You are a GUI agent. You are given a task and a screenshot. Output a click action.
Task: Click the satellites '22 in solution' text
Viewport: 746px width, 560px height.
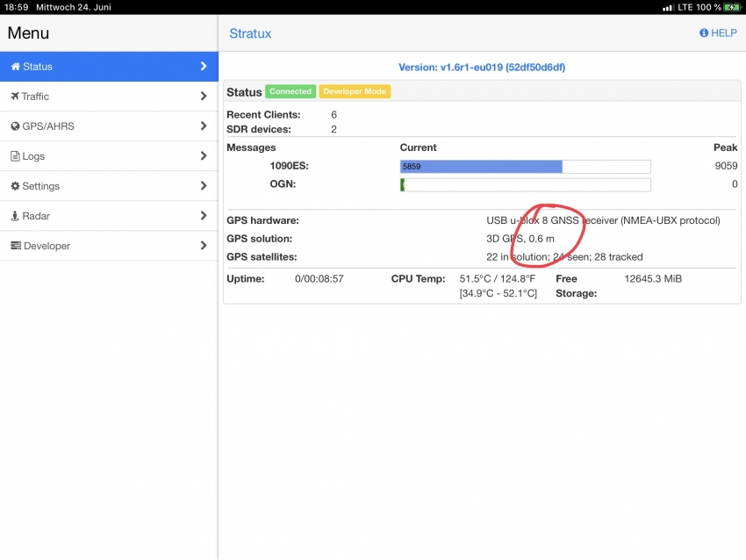click(518, 257)
